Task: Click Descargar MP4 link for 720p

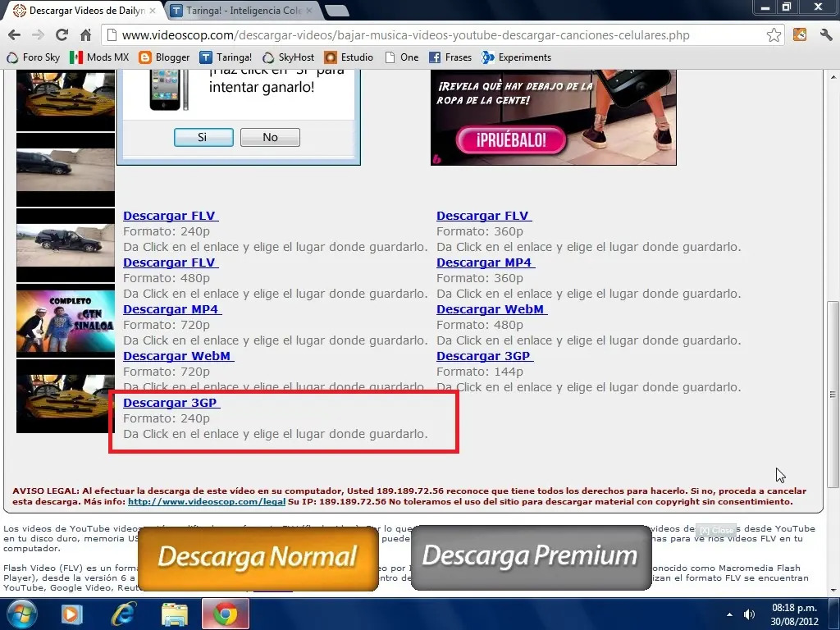Action: [172, 309]
